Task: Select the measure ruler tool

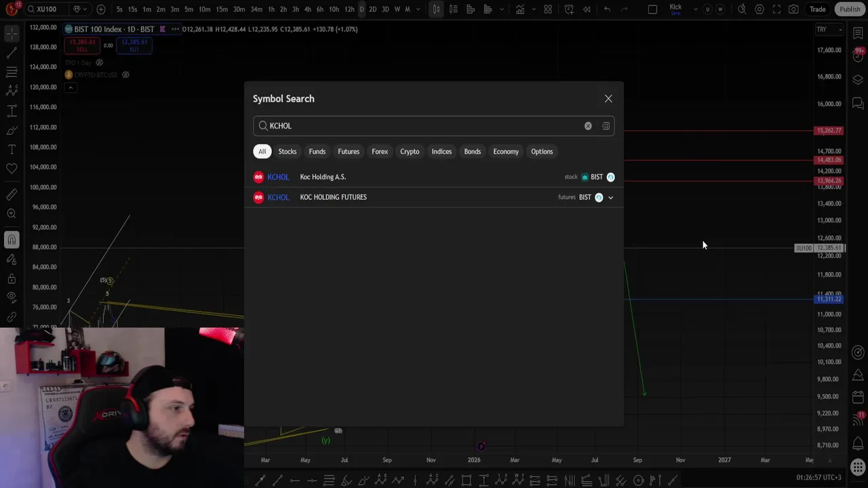Action: point(12,195)
